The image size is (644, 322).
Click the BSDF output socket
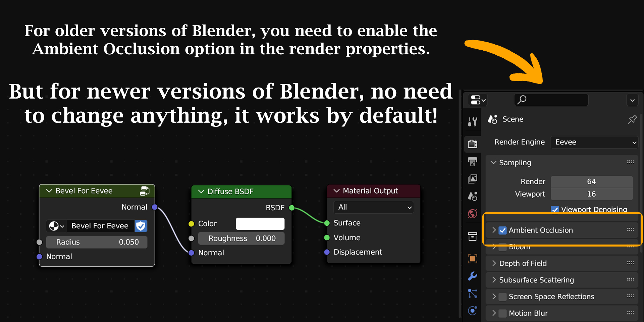[x=292, y=208]
